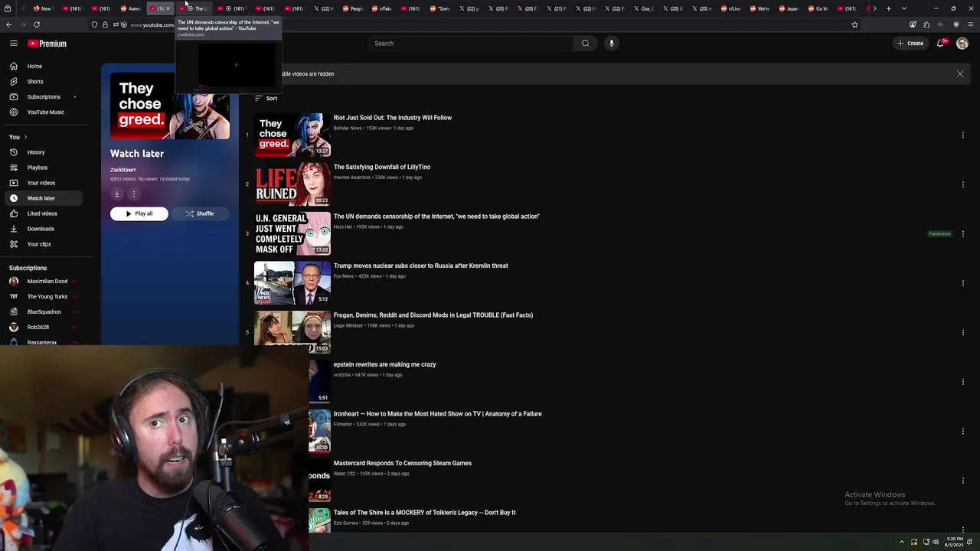Image resolution: width=980 pixels, height=551 pixels.
Task: Open playlist more options three dots
Action: click(x=134, y=194)
